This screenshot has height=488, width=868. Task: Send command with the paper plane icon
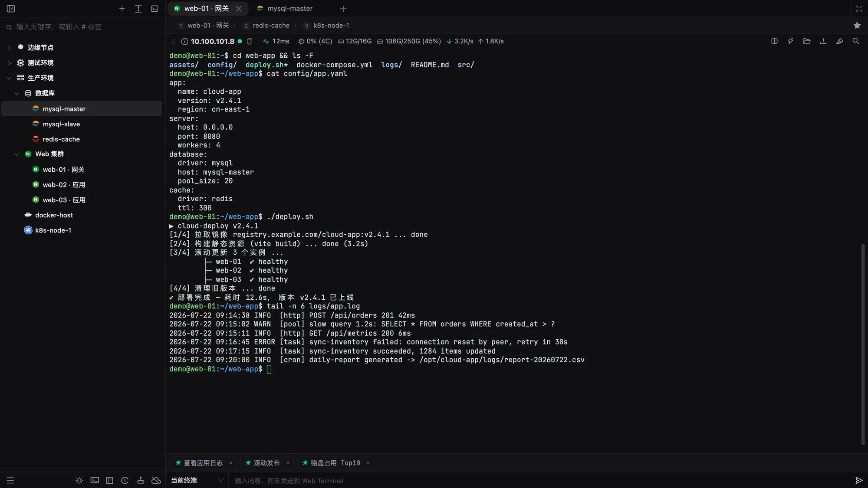point(858,480)
